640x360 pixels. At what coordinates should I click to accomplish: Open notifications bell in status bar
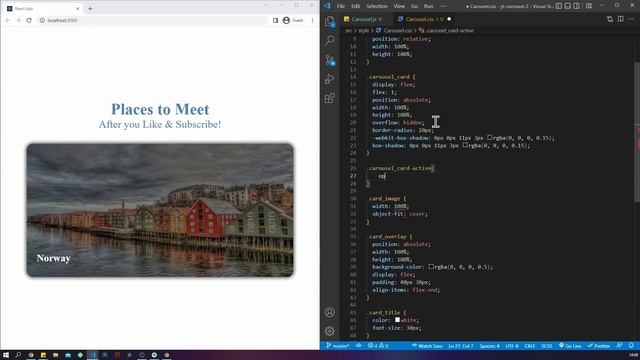(x=631, y=346)
